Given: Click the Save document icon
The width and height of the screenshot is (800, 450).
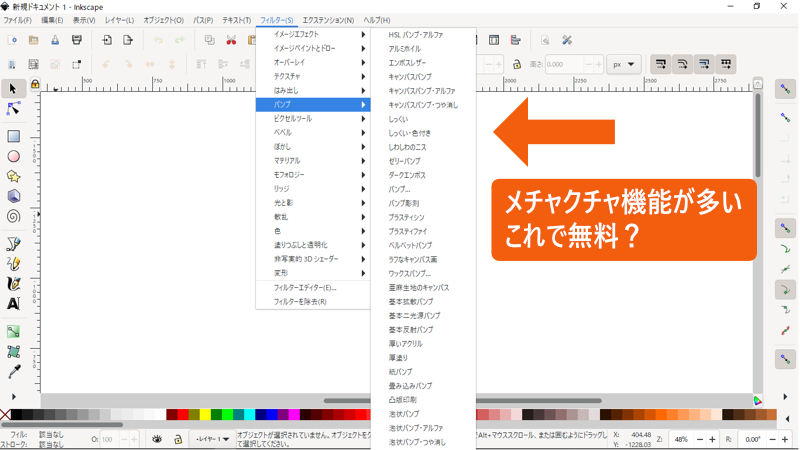Looking at the screenshot, I should click(x=55, y=40).
